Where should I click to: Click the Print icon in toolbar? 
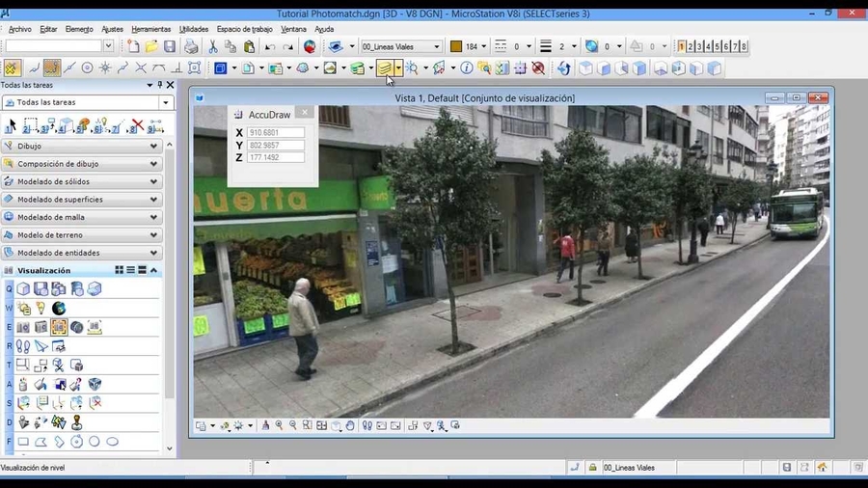click(x=191, y=46)
